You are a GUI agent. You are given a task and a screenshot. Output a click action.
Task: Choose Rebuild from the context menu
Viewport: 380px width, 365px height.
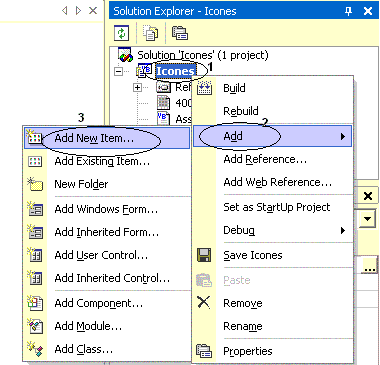(x=272, y=111)
